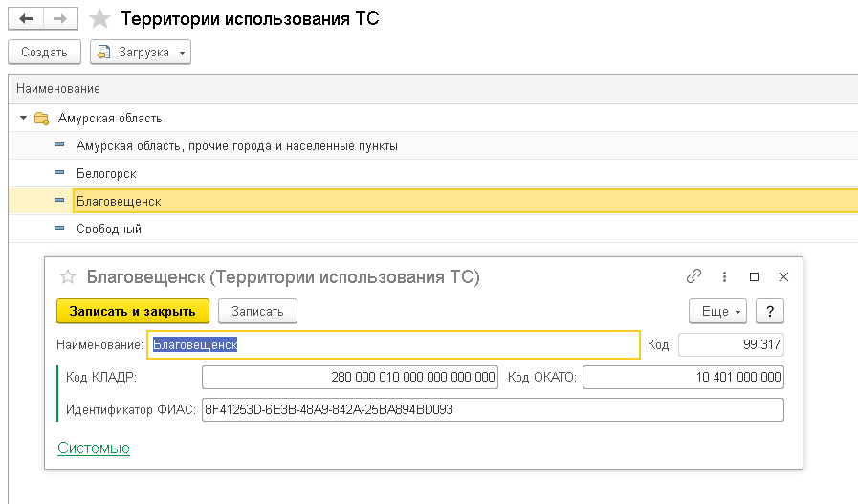This screenshot has width=858, height=504.
Task: Click into the Код КЛАДР field
Action: (x=349, y=377)
